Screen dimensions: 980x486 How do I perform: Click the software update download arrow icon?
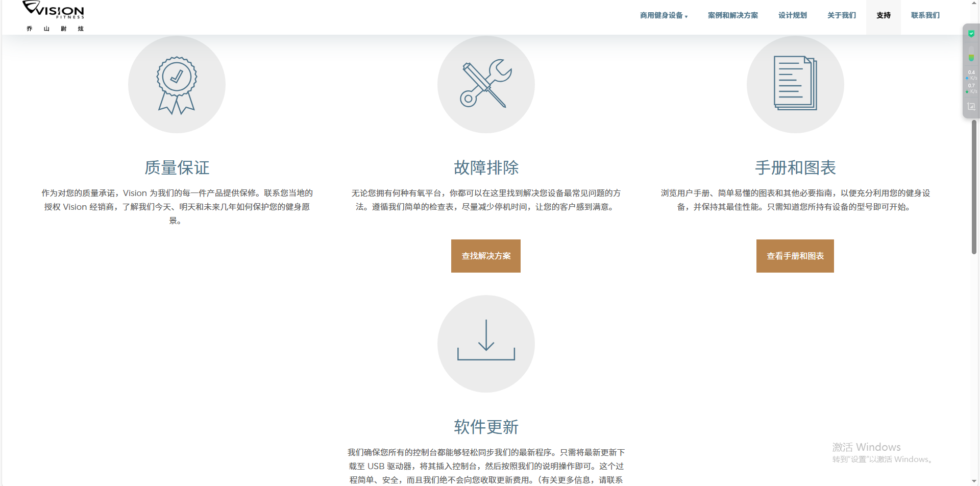(486, 343)
